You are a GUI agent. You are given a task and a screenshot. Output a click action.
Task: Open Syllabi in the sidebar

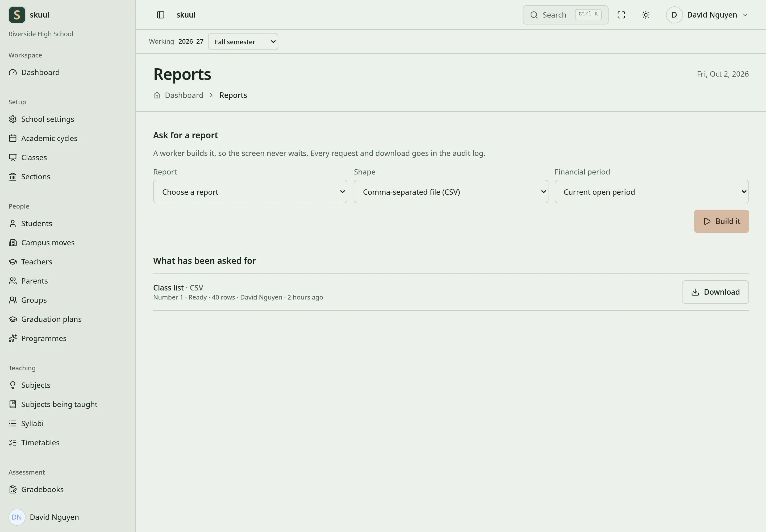[32, 423]
